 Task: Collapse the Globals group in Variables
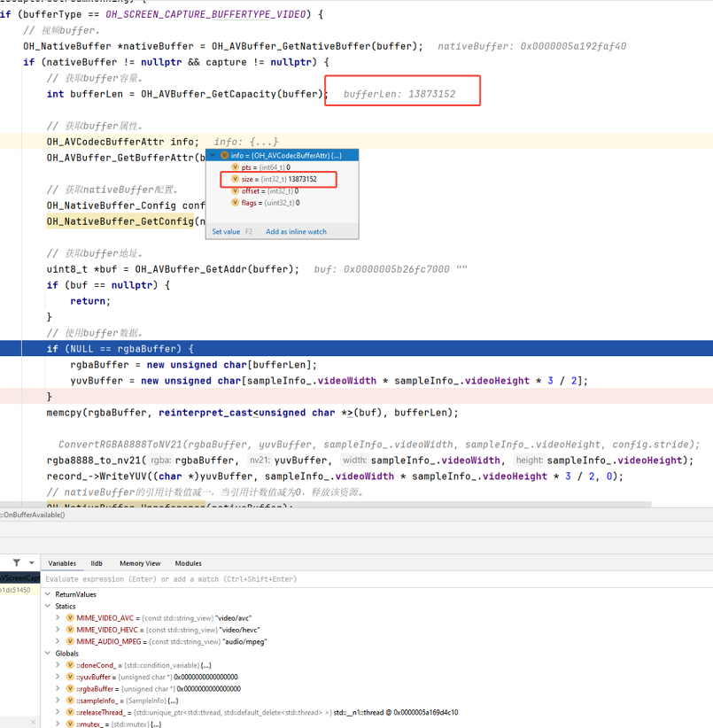(x=48, y=653)
